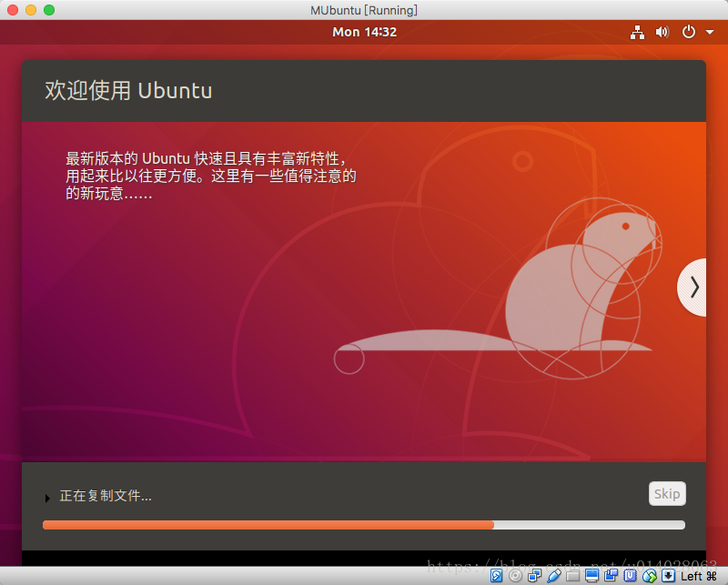Click the CPU virtualization chip icon in status bar
The height and width of the screenshot is (585, 728).
coord(630,576)
